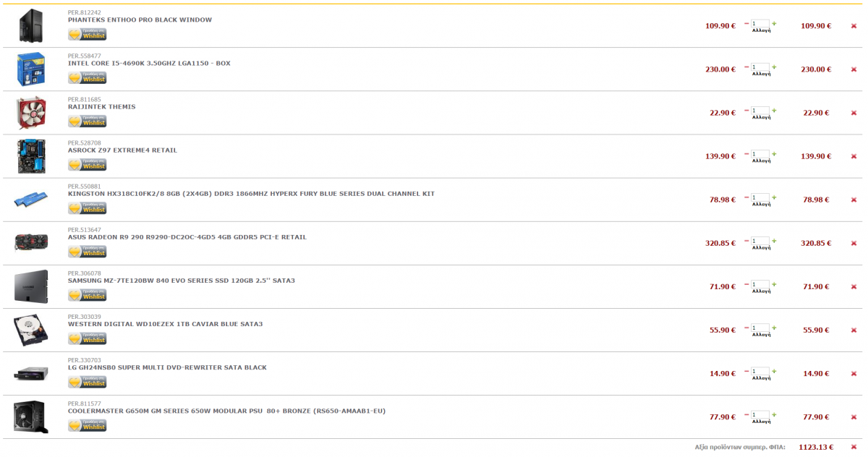
Task: Decrease Raijintek Themis quantity with minus
Action: pyautogui.click(x=746, y=111)
